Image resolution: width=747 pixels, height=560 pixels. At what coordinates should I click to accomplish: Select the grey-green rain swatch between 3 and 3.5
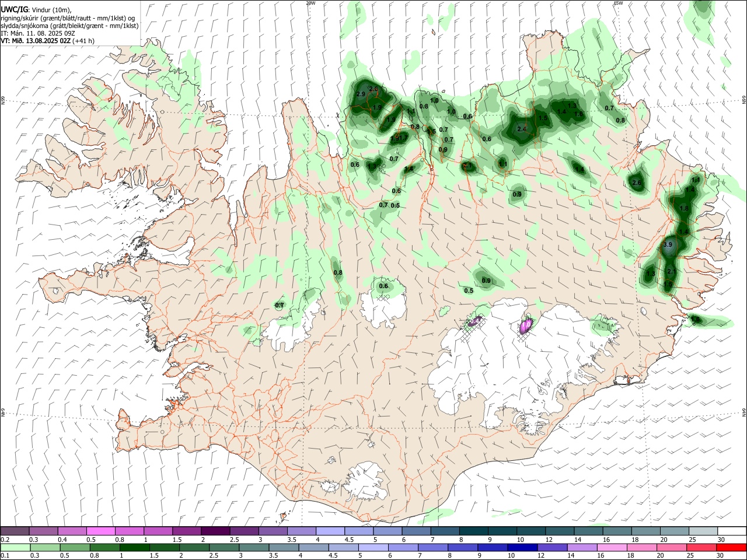253,547
